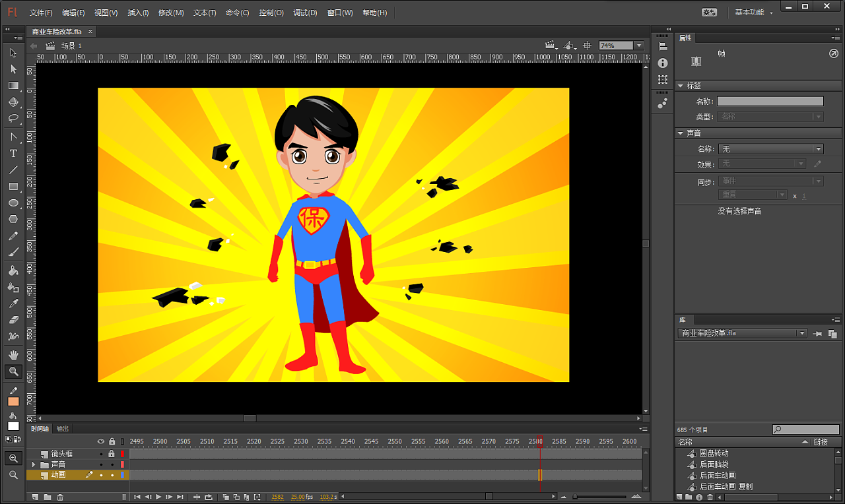Image resolution: width=845 pixels, height=504 pixels.
Task: Select the black arrow Selection tool
Action: pos(13,53)
